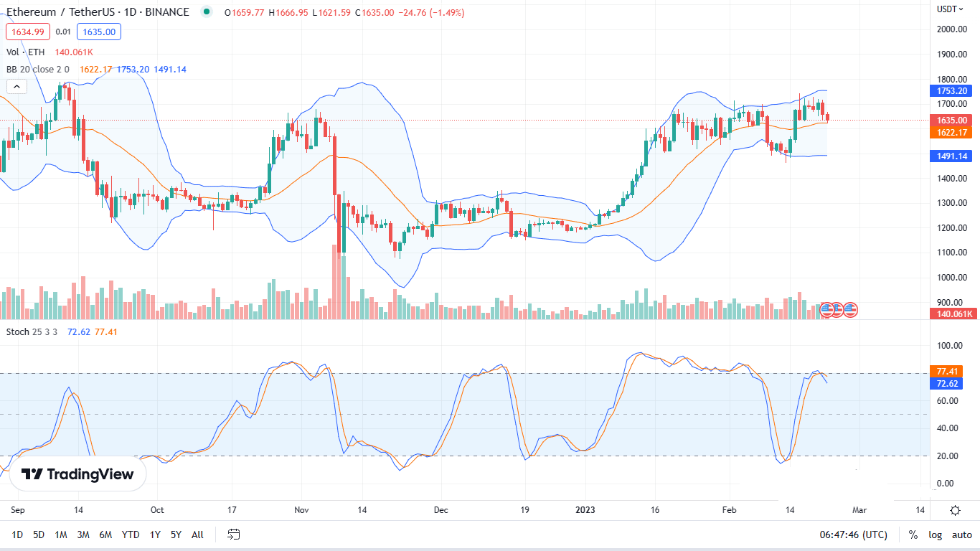Open the go-to-date calendar icon
This screenshot has height=551, width=980.
[x=233, y=534]
